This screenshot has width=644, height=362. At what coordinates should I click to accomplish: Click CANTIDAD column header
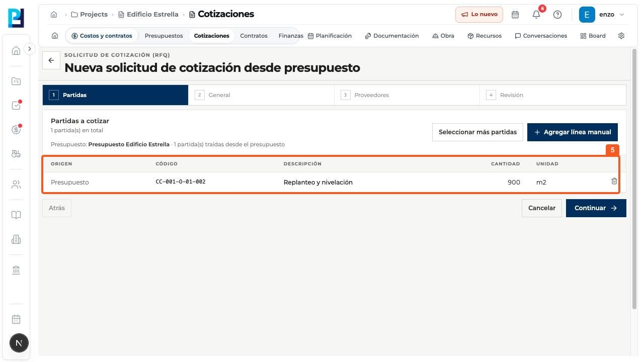(x=506, y=164)
